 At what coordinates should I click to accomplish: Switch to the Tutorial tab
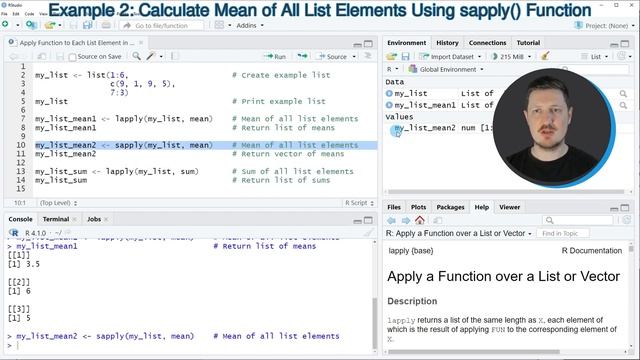coord(528,42)
